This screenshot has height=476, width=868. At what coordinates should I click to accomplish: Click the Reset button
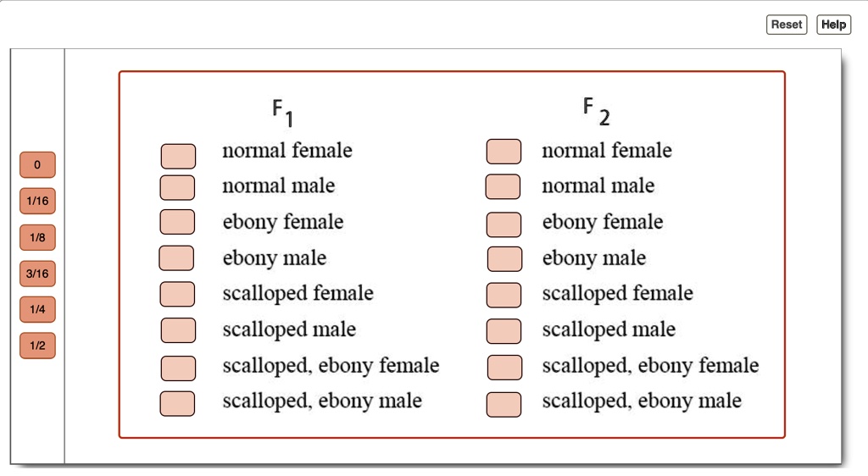(787, 25)
